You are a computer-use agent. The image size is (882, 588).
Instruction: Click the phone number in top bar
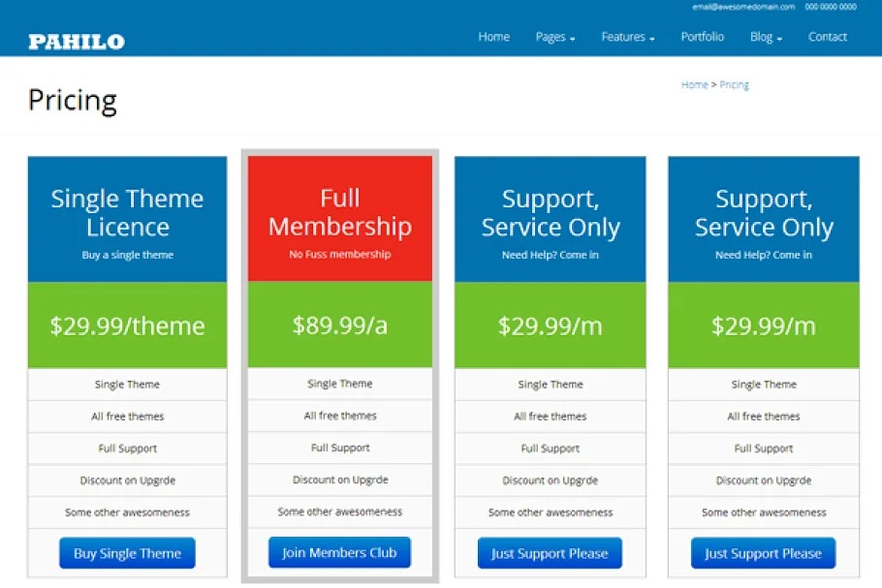pos(830,7)
